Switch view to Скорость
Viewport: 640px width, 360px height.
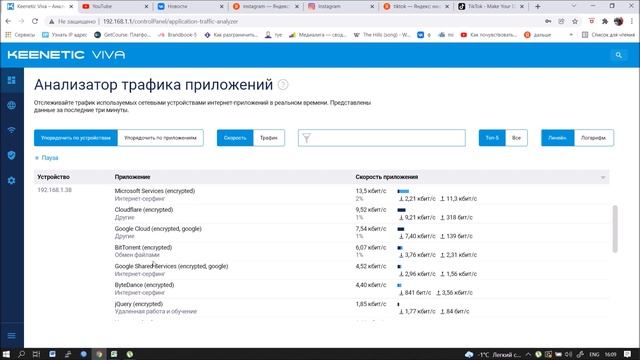(x=235, y=138)
